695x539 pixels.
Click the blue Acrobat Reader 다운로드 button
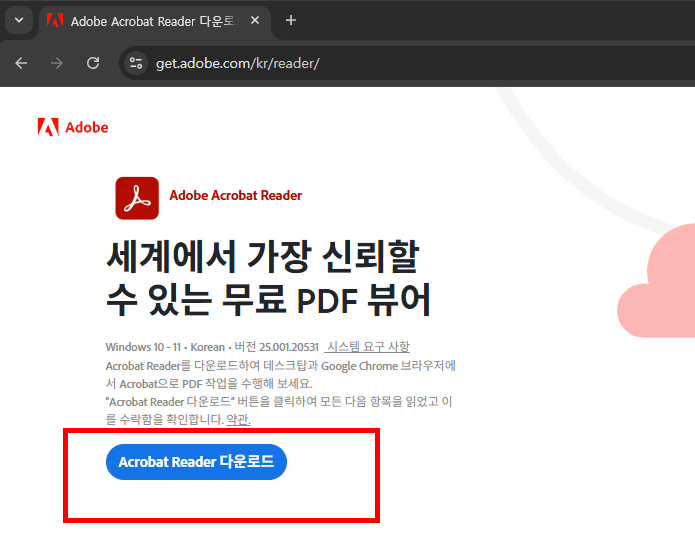tap(196, 462)
